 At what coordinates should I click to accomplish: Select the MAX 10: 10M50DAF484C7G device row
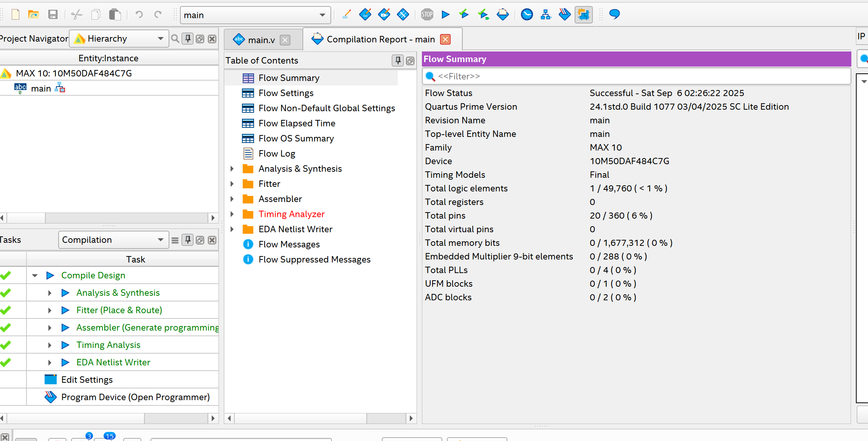click(x=74, y=73)
